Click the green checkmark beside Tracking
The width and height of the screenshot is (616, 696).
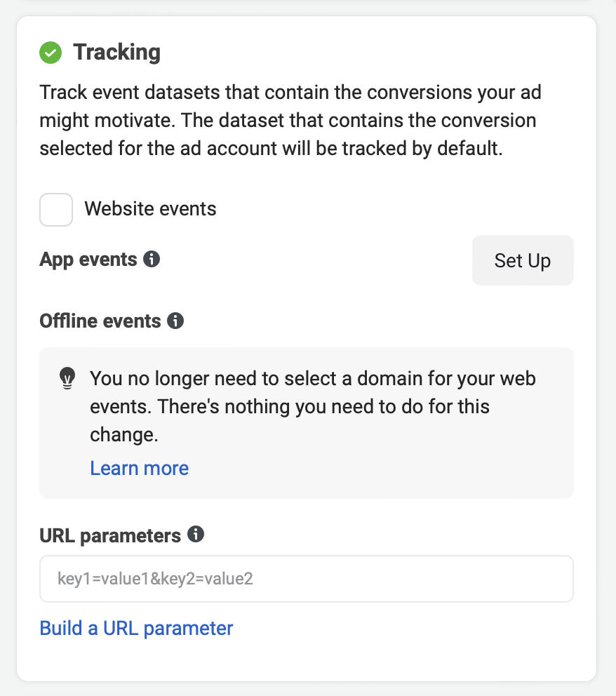51,53
